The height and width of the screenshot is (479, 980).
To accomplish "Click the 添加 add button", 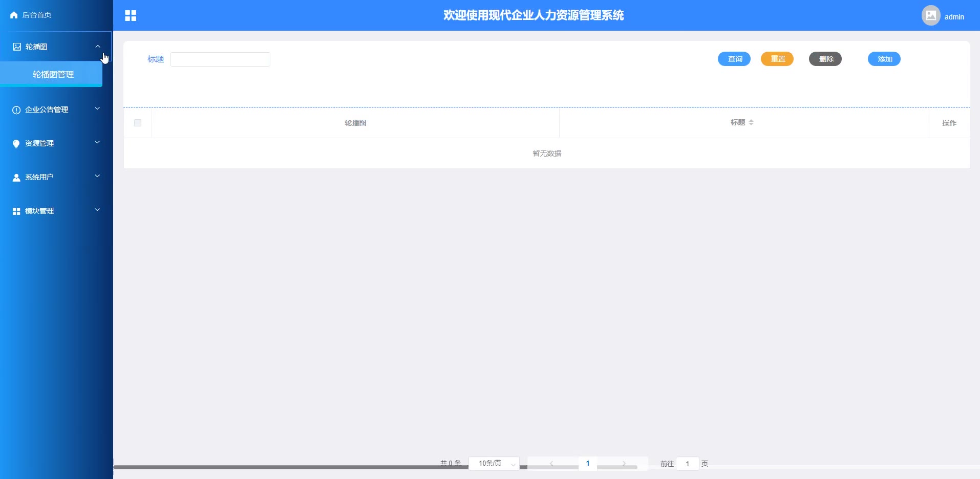I will click(884, 59).
